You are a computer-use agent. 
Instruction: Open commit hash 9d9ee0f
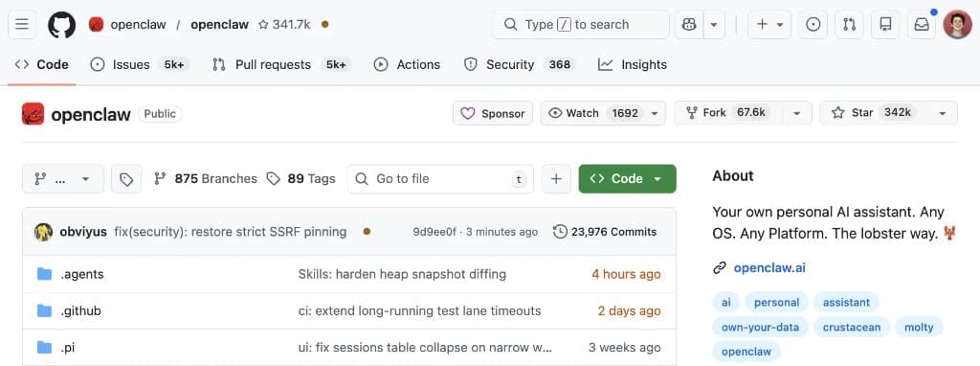click(435, 232)
